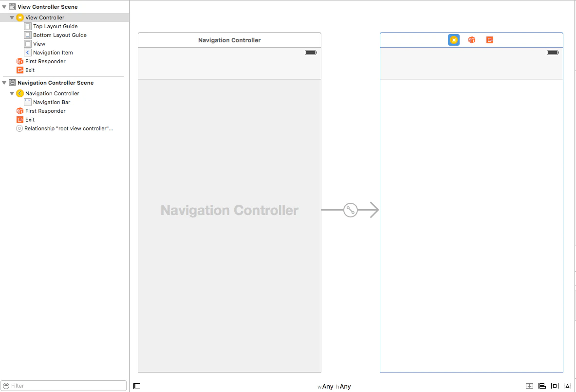Open the wAny hAny size class selector
The image size is (576, 392).
click(334, 387)
